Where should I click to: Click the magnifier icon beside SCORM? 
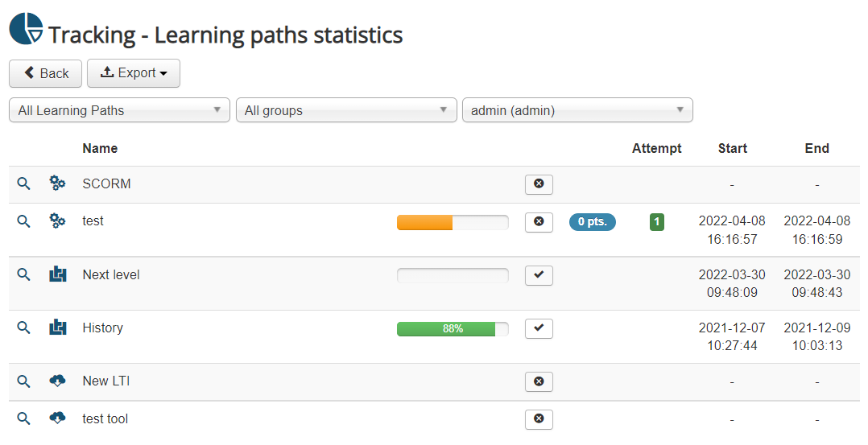(x=23, y=183)
